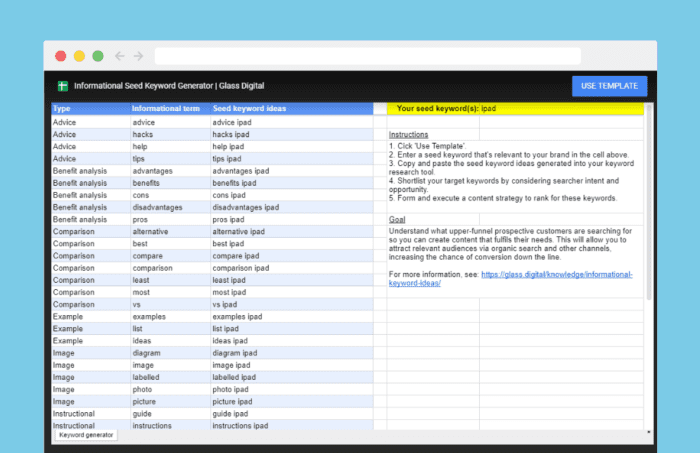Click the Type column header
The height and width of the screenshot is (453, 700).
pyautogui.click(x=91, y=108)
